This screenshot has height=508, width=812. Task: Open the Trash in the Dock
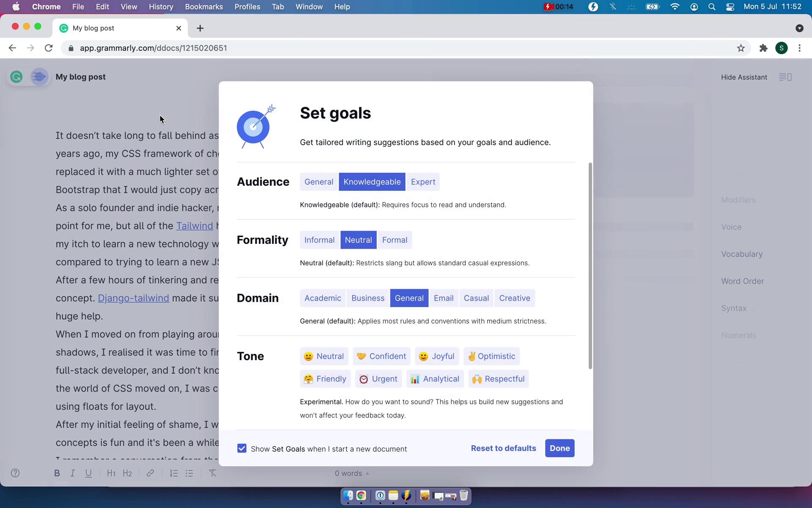(464, 495)
